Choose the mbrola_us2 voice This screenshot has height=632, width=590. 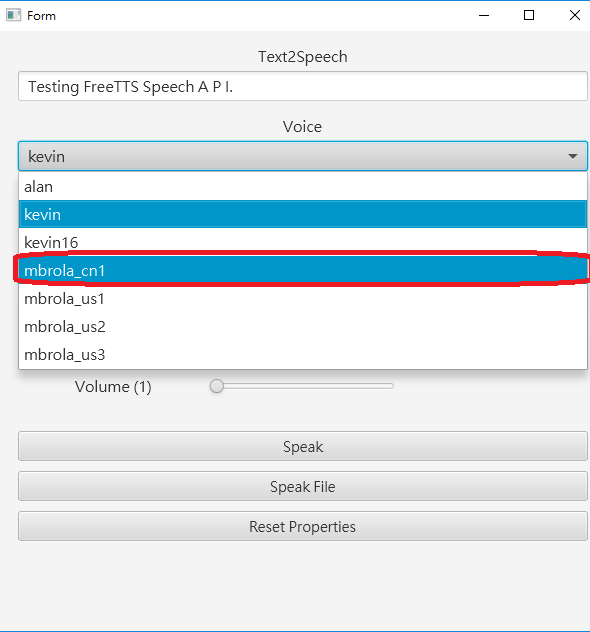(x=303, y=326)
